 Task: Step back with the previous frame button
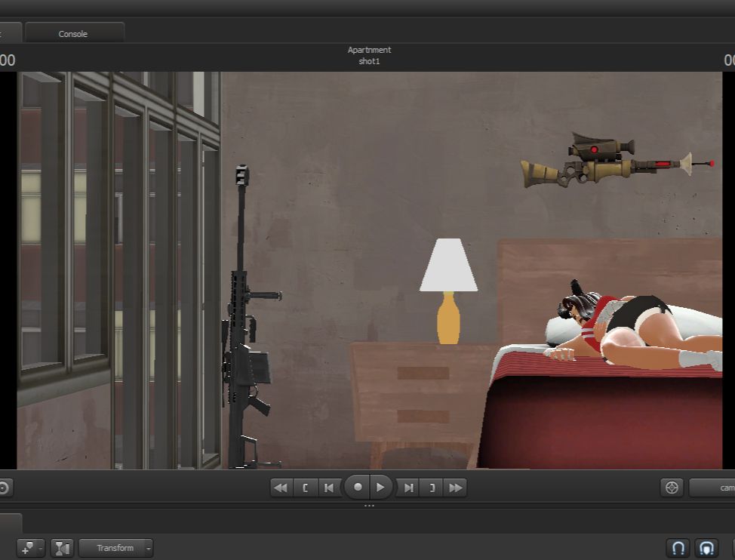[329, 488]
